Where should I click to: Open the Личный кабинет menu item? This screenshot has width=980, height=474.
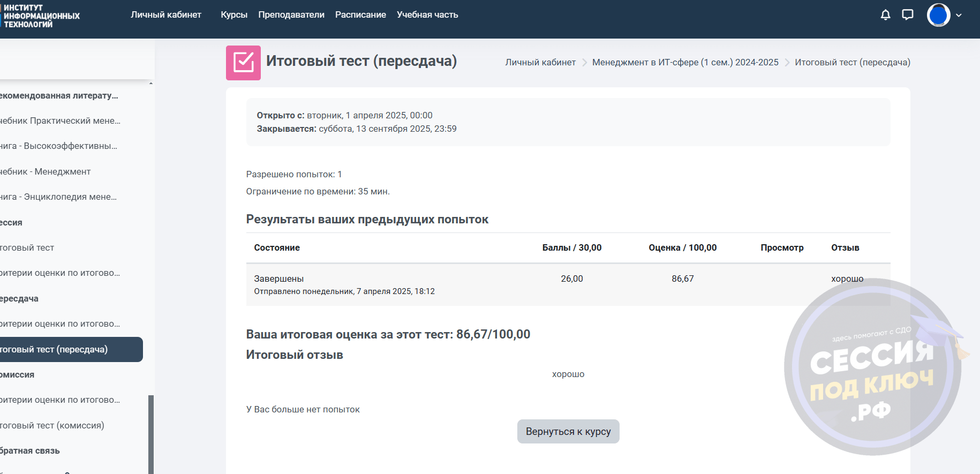point(166,15)
